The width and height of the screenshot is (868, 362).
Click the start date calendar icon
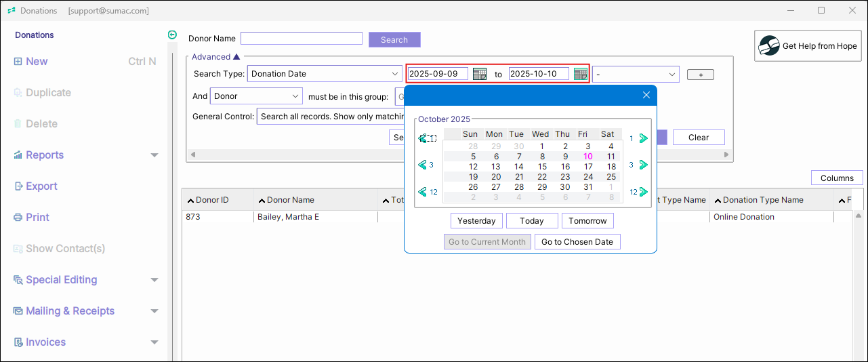[x=480, y=74]
